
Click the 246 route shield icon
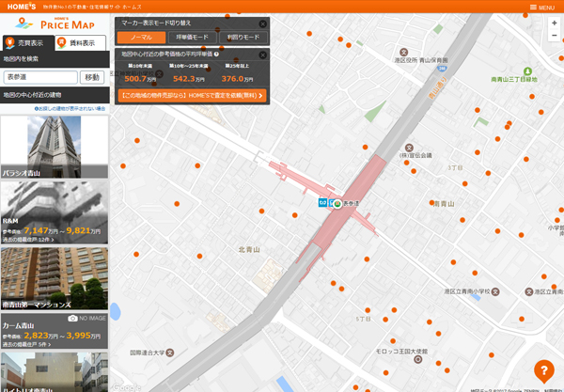pos(442,69)
